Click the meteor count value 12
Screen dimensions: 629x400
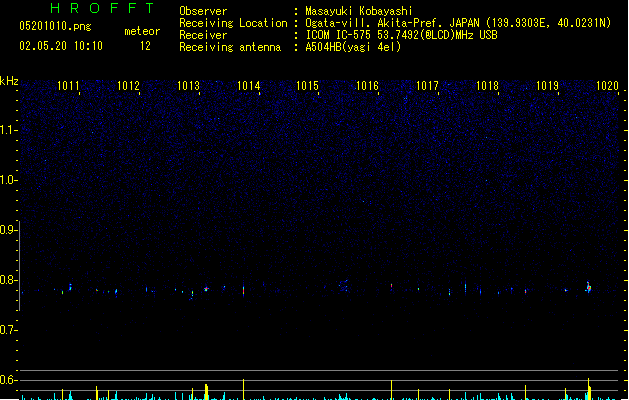click(145, 46)
